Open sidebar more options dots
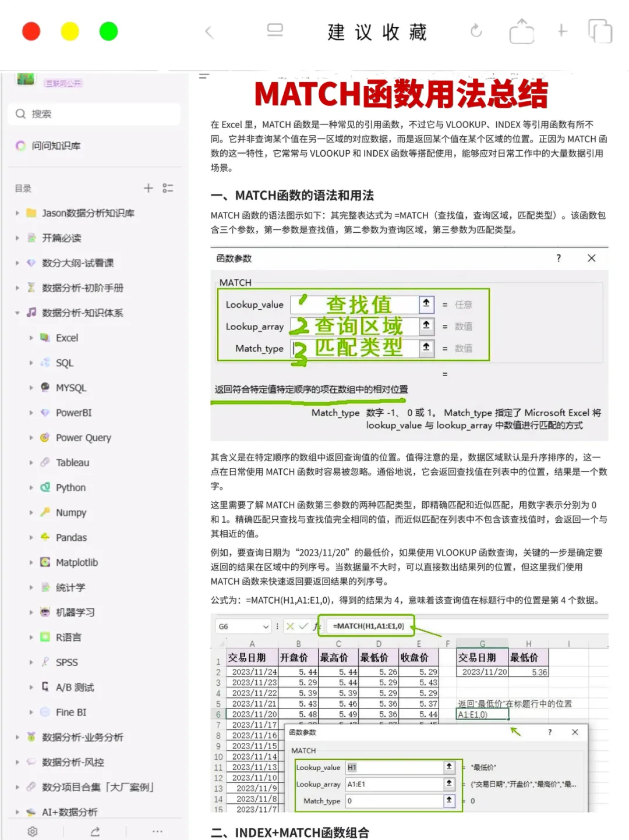The image size is (629, 840). click(157, 831)
